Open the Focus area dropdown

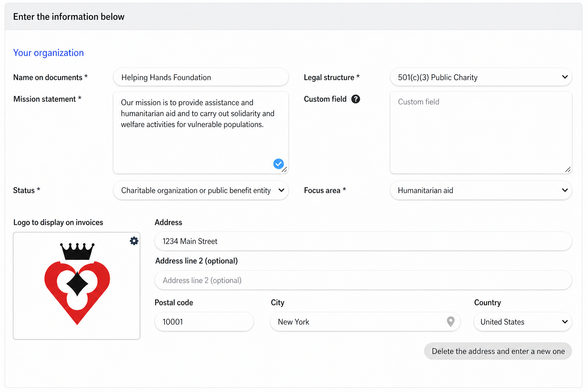point(481,190)
